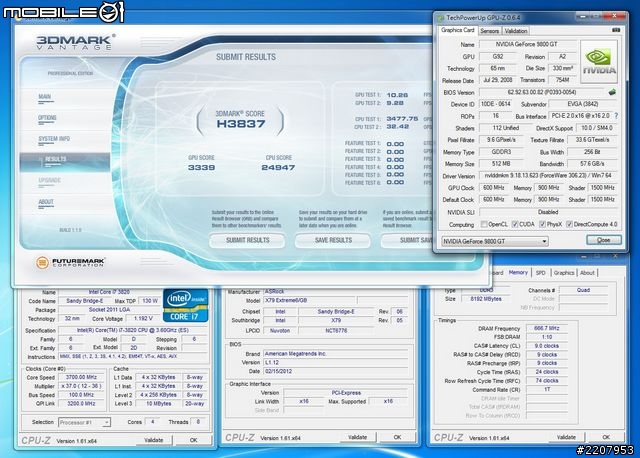Screen dimensions: 640x458
Task: Click the GPU score value 3339
Action: click(x=202, y=167)
